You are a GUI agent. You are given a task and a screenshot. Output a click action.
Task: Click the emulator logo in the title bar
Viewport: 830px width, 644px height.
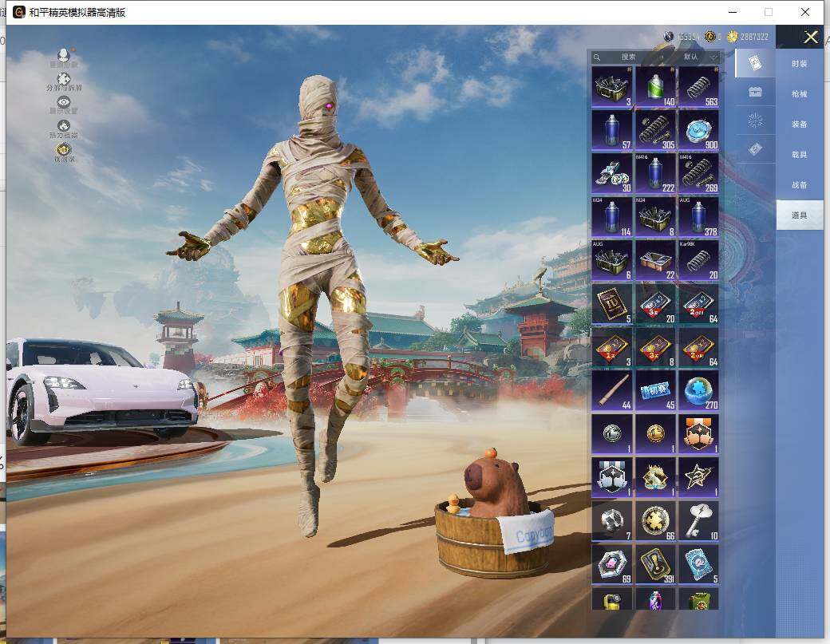(19, 12)
